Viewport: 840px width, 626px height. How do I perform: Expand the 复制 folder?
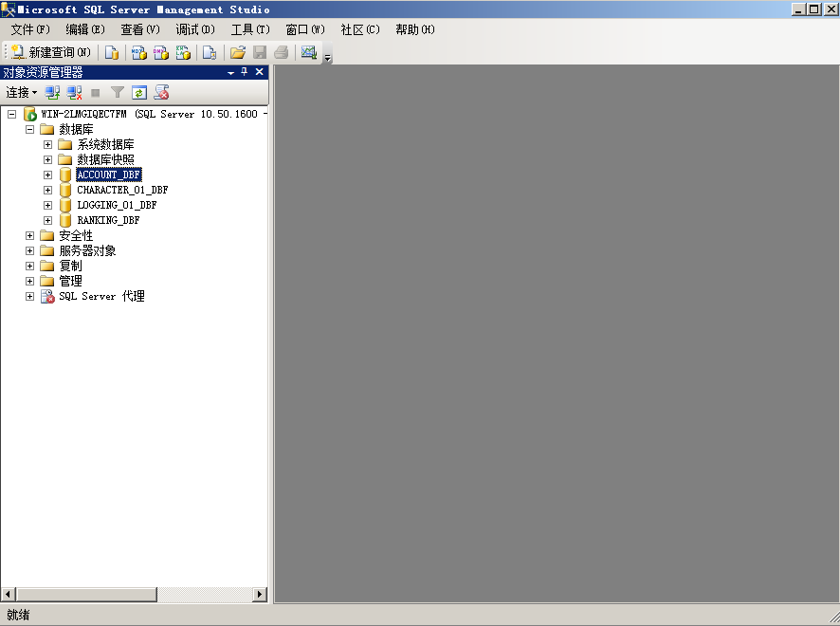pyautogui.click(x=30, y=266)
